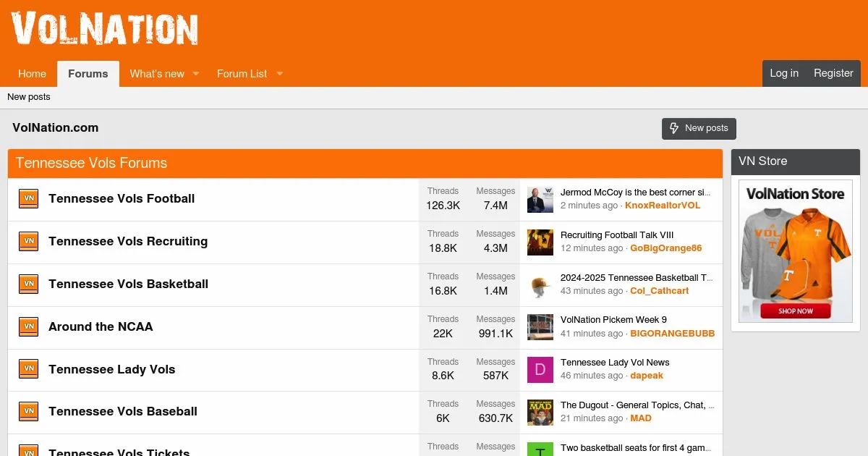
Task: Click the VN Store sidebar heading
Action: point(762,161)
